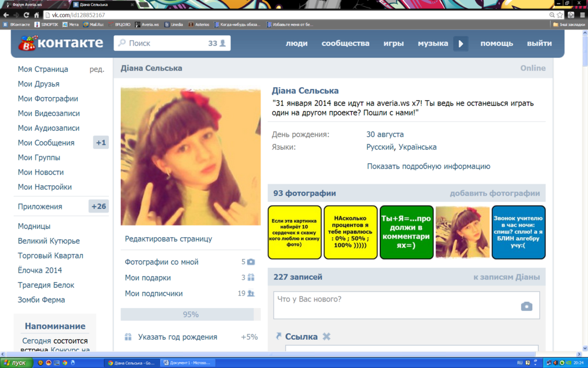Open сообщества in the VK top menu
The image size is (588, 368).
345,43
